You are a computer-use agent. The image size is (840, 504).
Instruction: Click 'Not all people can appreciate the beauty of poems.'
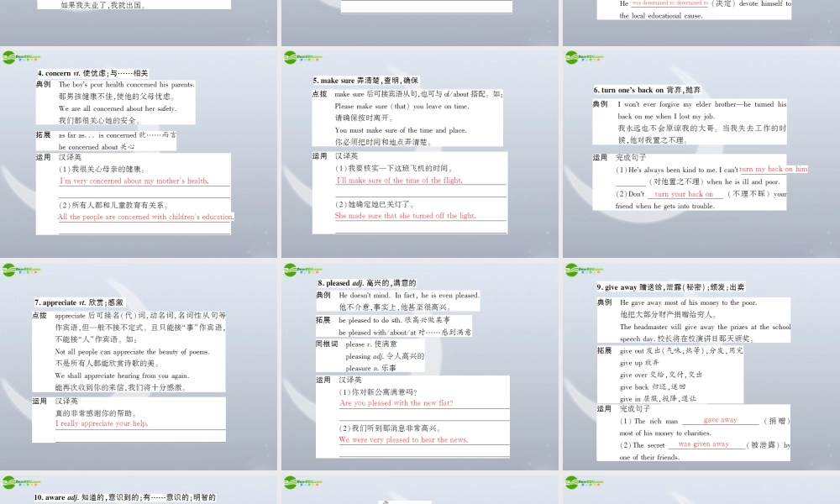click(133, 352)
